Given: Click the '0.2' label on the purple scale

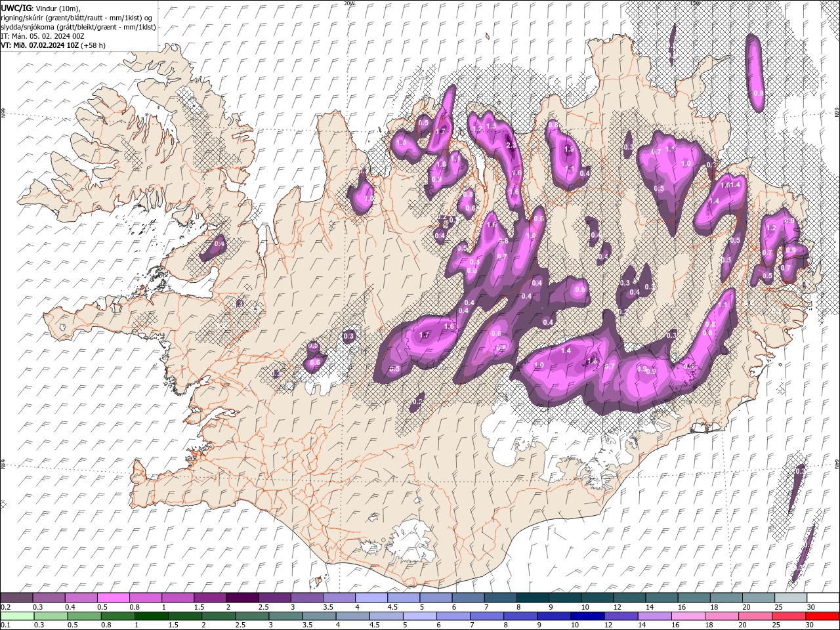Looking at the screenshot, I should 5,607.
